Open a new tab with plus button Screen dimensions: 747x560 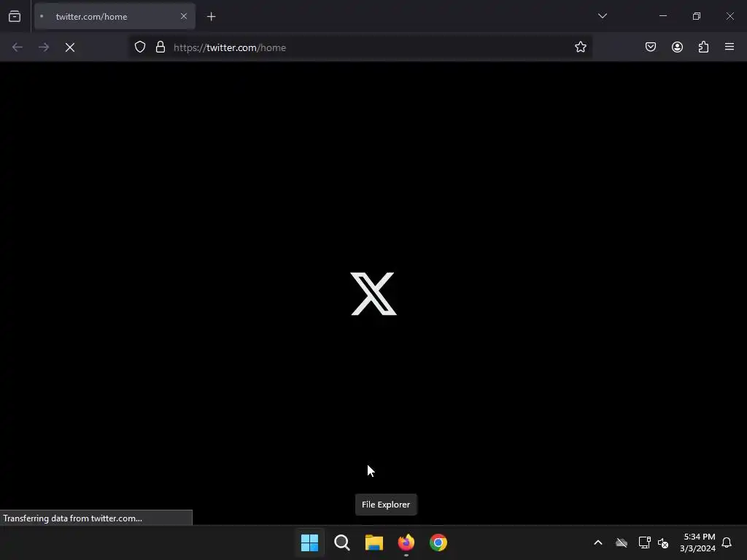(211, 17)
